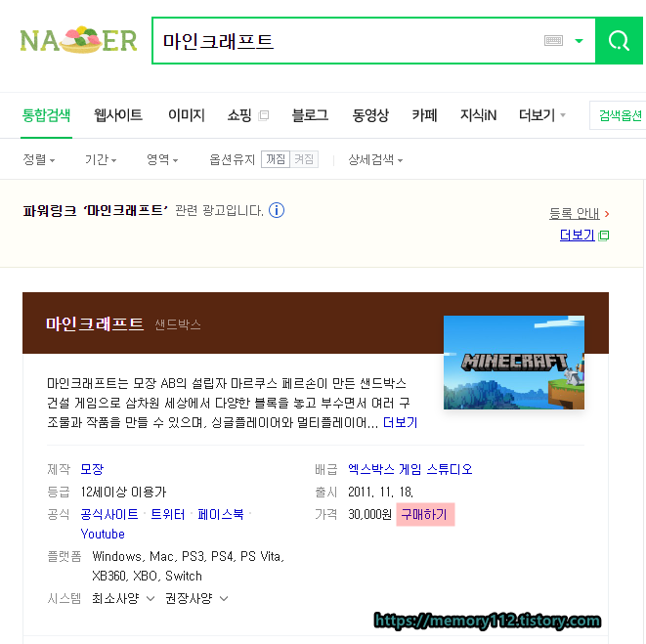646x644 pixels.
Task: Select the 통합검색 tab
Action: point(46,115)
